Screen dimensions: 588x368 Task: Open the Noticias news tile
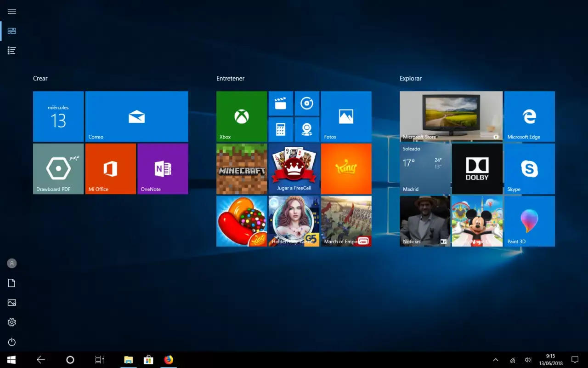click(x=425, y=221)
